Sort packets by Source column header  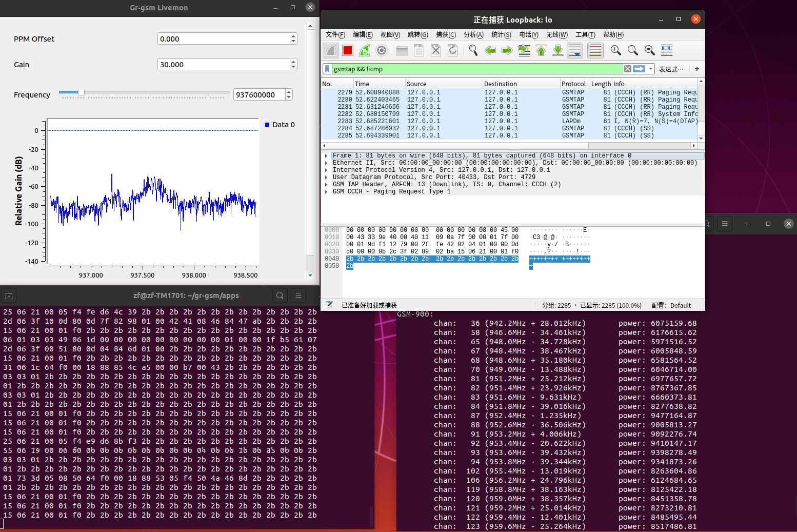coord(444,84)
